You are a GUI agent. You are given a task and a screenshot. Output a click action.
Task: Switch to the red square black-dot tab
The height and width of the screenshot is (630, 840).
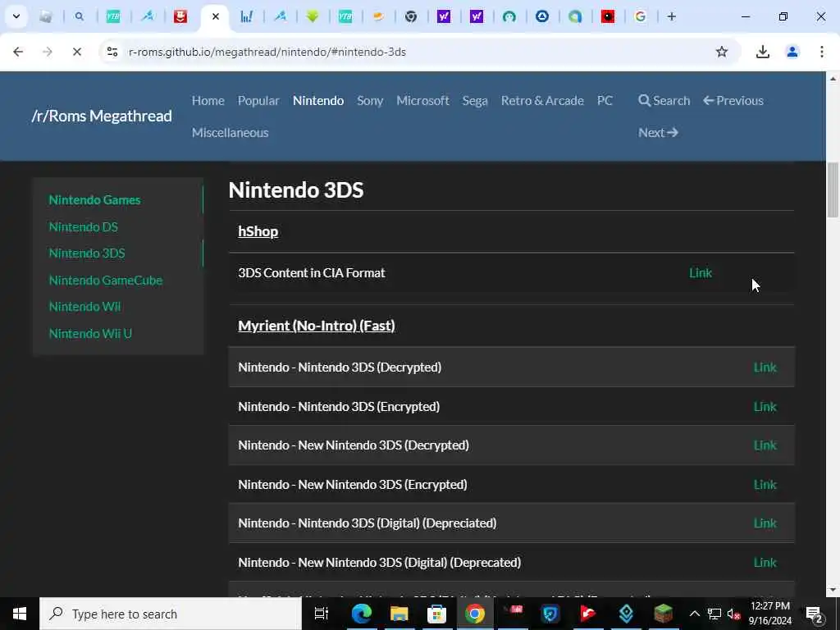coord(608,16)
